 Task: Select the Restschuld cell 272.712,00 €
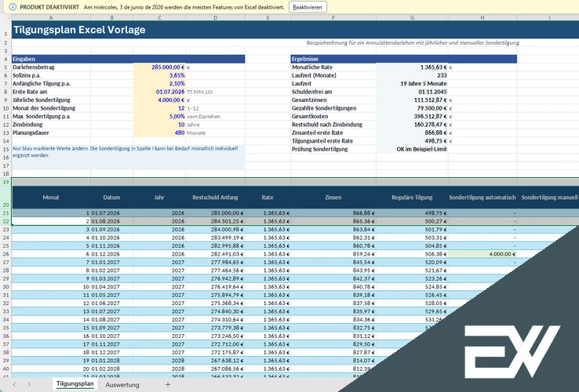[215, 344]
